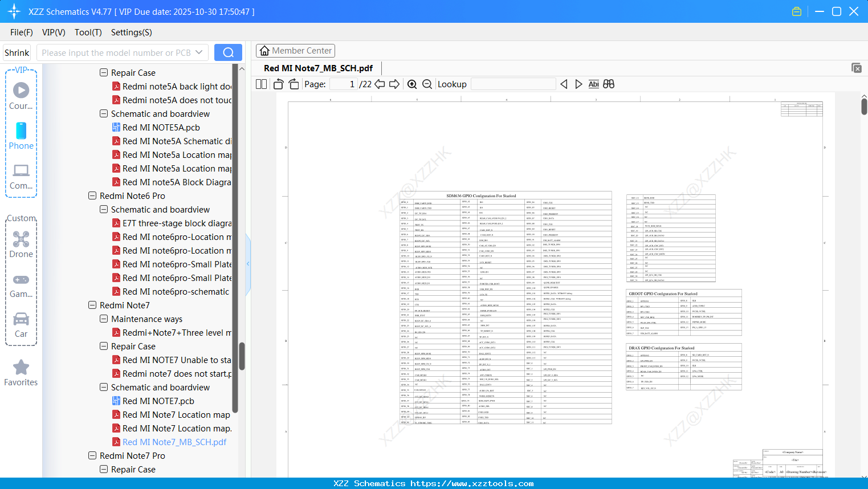Screen dimensions: 868x489
Task: Open Redmi note5A back light PDF
Action: pos(172,86)
